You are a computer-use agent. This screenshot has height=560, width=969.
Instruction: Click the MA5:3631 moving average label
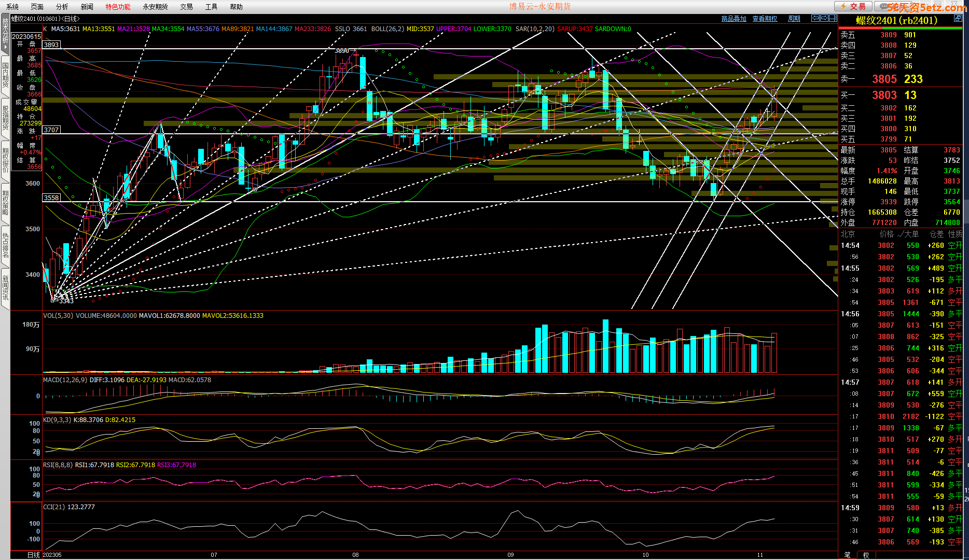point(66,29)
